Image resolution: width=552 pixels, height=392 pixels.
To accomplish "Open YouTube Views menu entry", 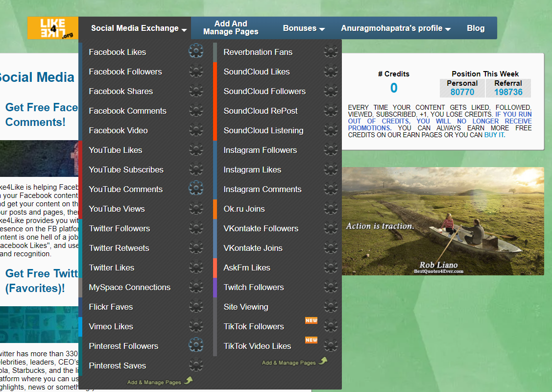I will point(117,209).
